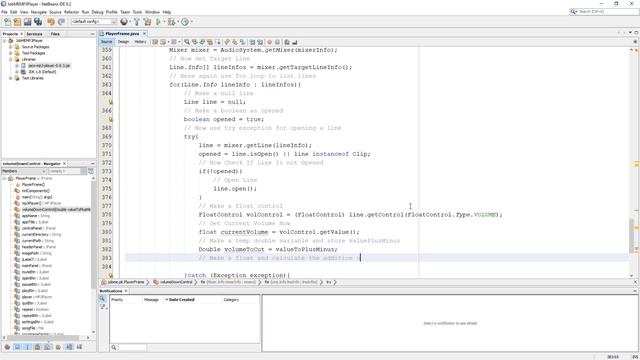Switch to the Files tab

(55, 34)
